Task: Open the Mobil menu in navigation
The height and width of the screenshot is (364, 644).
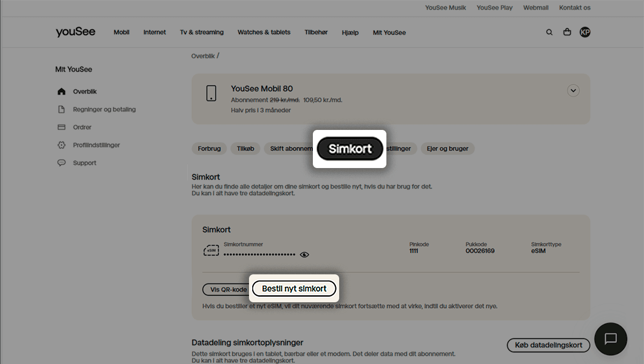Action: (121, 32)
